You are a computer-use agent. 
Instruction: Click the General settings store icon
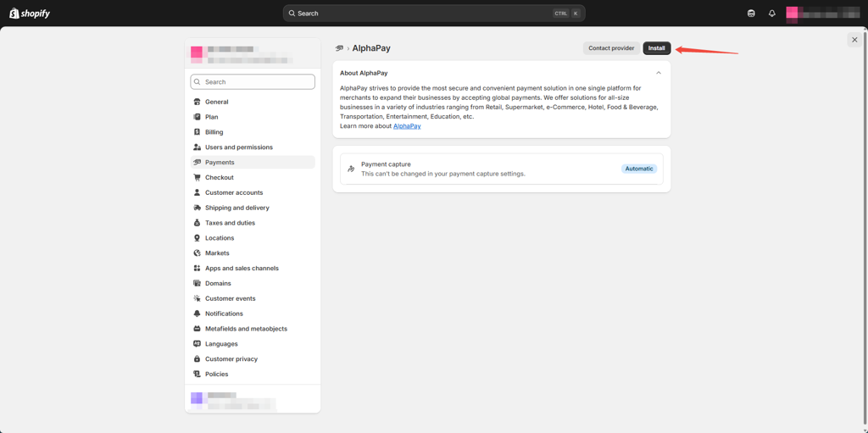[x=197, y=102]
